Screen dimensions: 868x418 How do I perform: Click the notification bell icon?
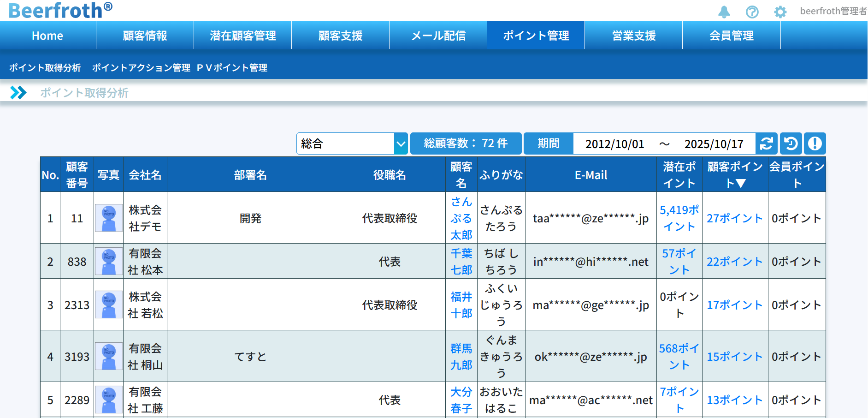click(724, 12)
